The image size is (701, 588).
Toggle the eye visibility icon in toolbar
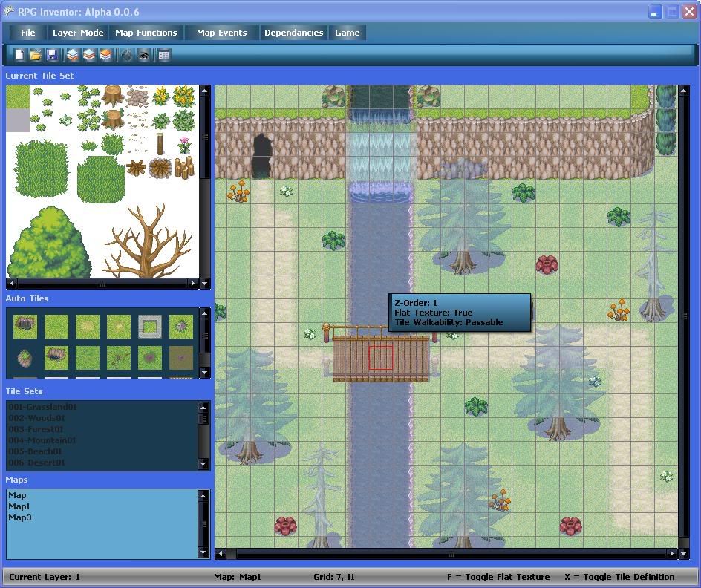coord(143,55)
